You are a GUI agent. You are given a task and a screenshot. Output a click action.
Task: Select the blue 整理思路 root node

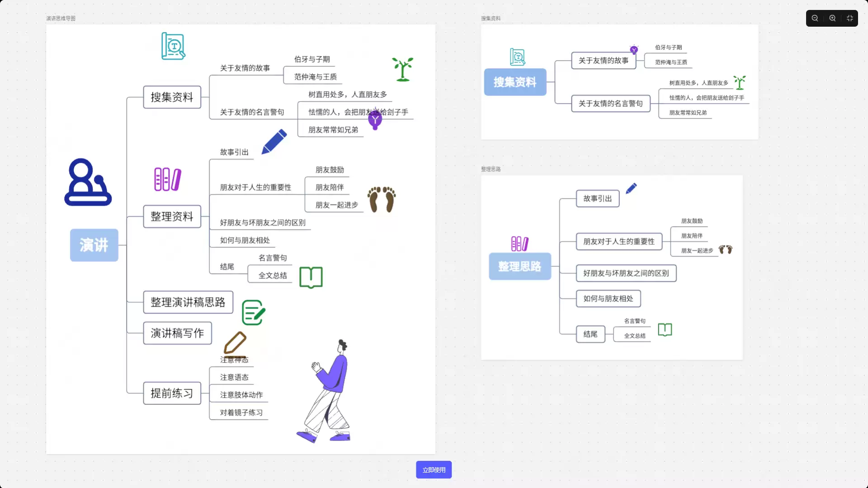click(520, 266)
